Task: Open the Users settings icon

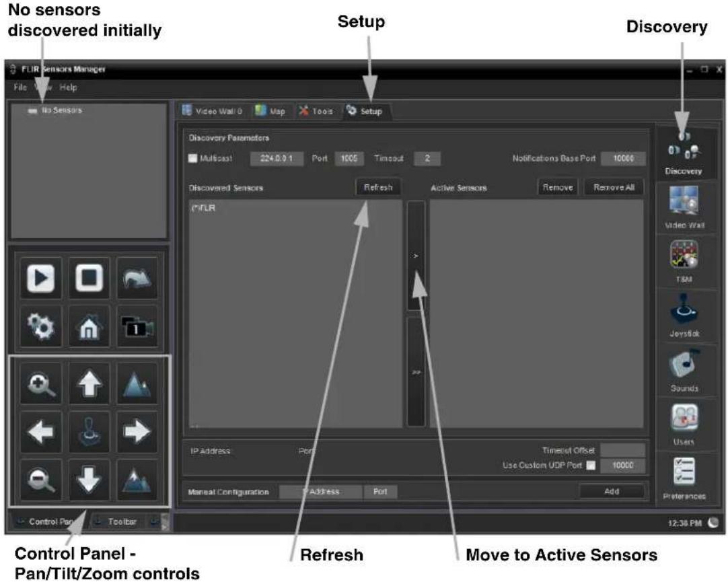Action: [684, 424]
